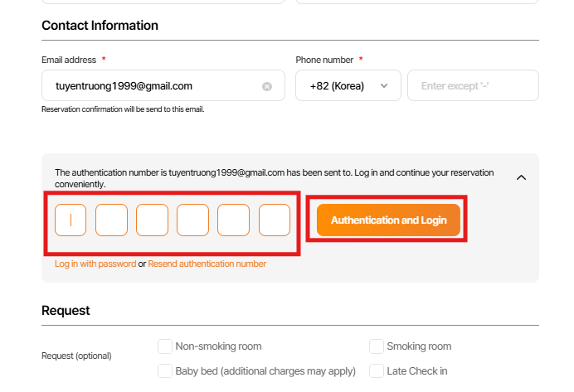
Task: Enable the Smoking room checkbox
Action: [x=377, y=346]
